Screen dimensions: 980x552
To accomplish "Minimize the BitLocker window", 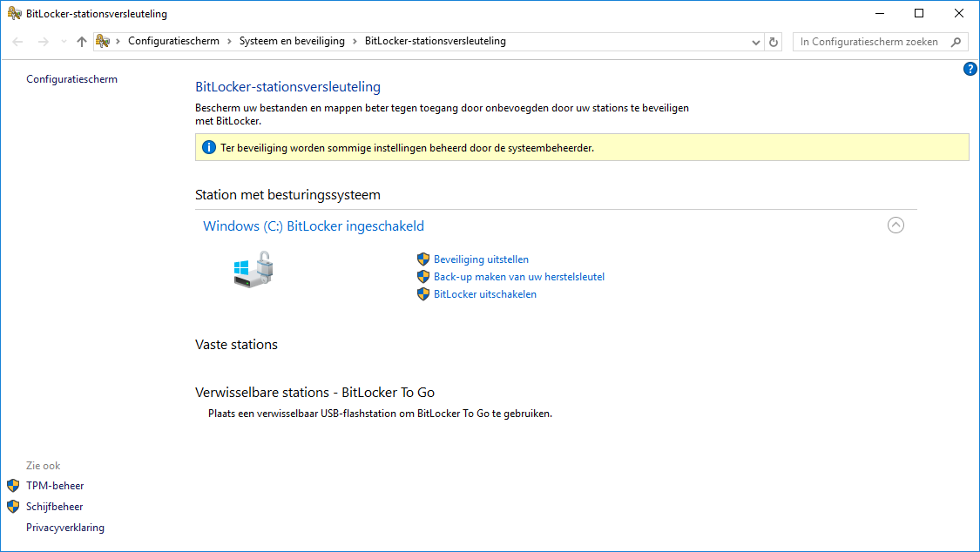I will 879,13.
